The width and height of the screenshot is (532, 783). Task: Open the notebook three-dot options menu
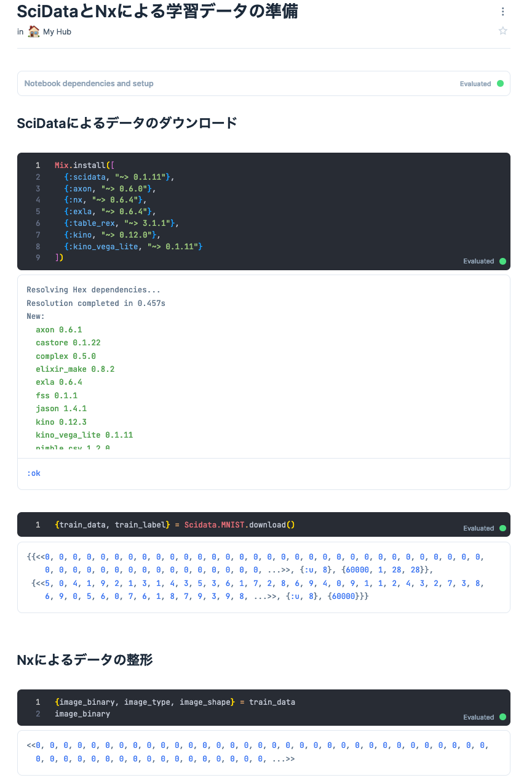pyautogui.click(x=503, y=12)
